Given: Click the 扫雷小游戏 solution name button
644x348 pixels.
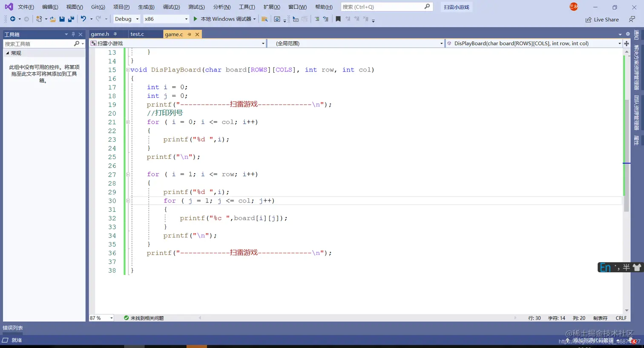Looking at the screenshot, I should point(456,7).
